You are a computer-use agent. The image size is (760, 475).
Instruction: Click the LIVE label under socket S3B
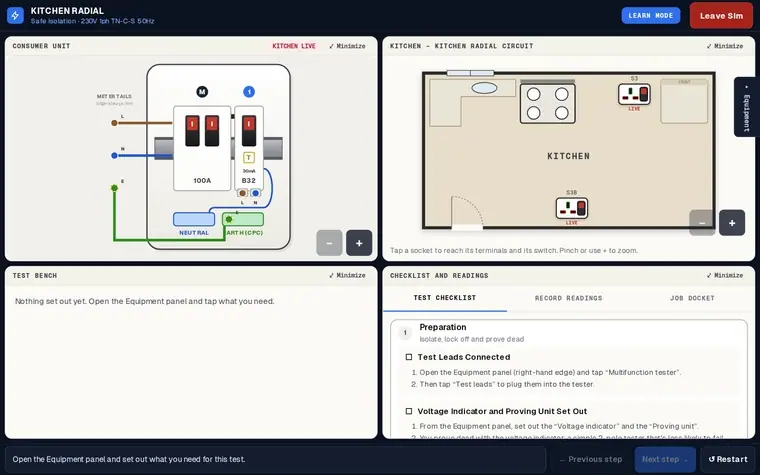pyautogui.click(x=571, y=223)
